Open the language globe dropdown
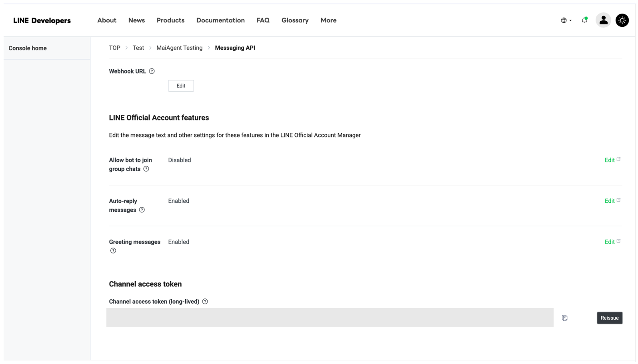Viewport: 638px width, 364px height. [566, 20]
